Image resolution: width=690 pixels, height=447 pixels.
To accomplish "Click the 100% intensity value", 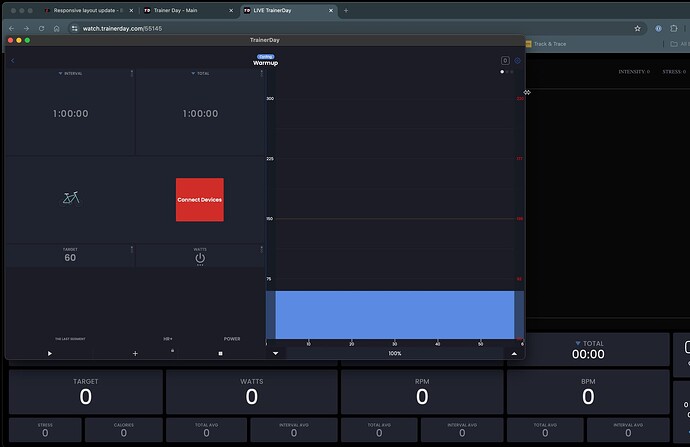I will pyautogui.click(x=395, y=353).
